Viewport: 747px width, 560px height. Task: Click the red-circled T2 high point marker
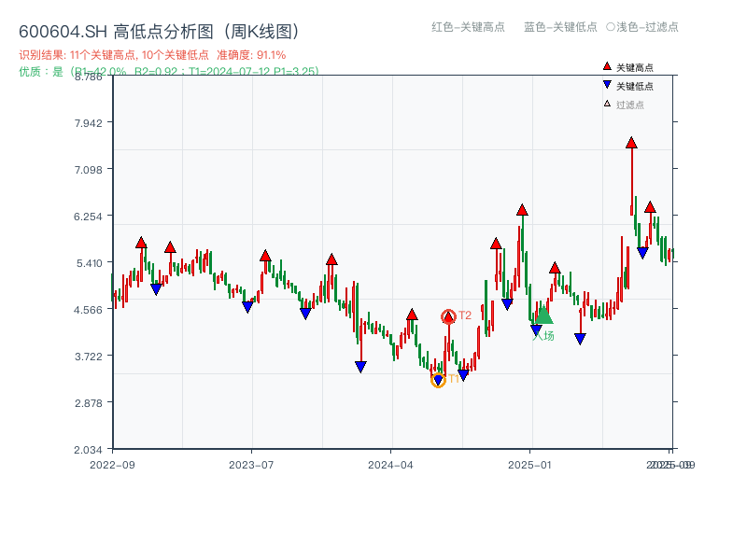pos(447,315)
